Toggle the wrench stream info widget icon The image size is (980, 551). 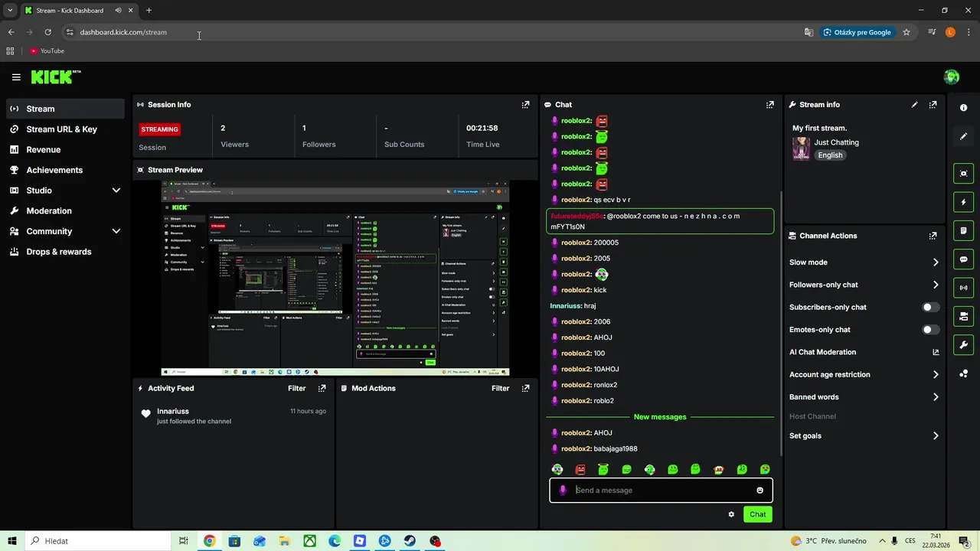(x=963, y=344)
